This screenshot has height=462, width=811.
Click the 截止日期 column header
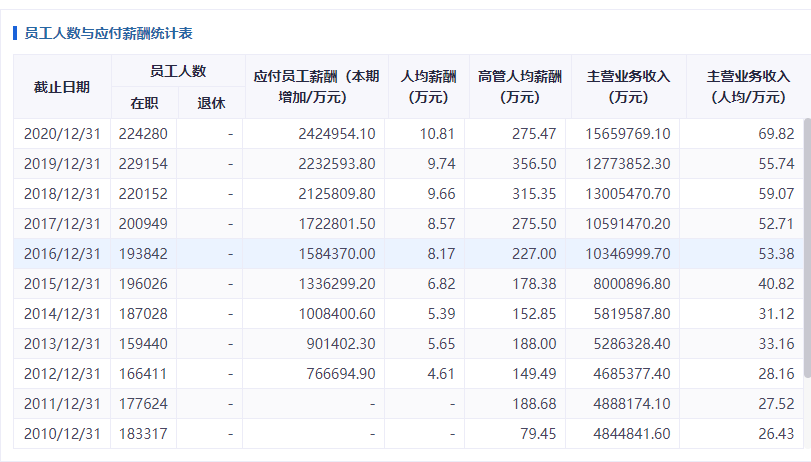62,87
